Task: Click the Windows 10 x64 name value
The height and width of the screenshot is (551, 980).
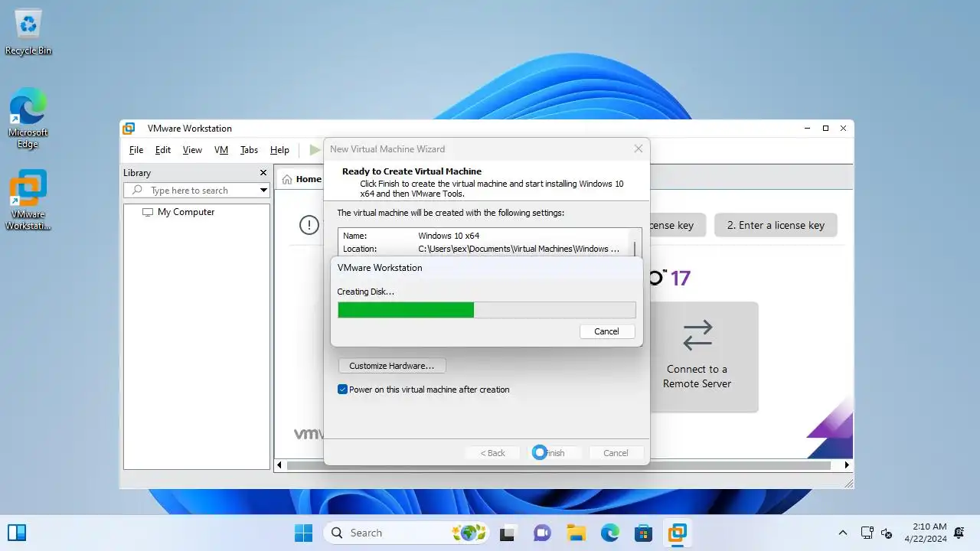Action: point(449,236)
